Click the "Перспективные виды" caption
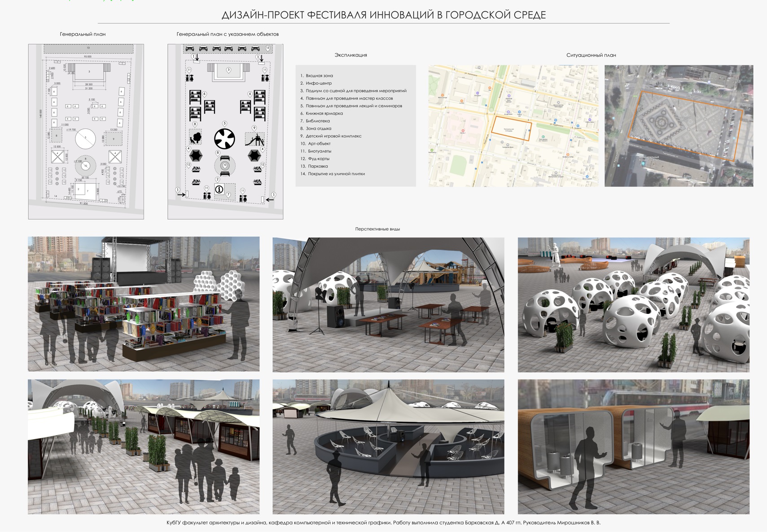 click(377, 229)
